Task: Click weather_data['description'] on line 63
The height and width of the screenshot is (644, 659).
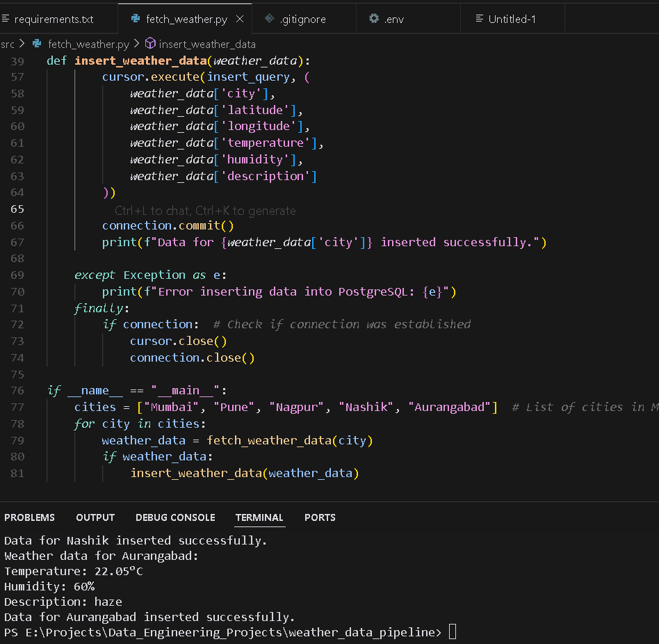Action: pos(223,176)
